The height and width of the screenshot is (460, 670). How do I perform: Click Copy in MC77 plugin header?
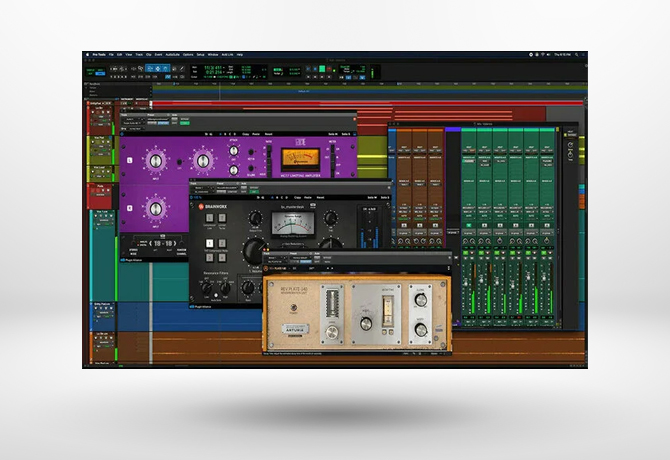coord(246,134)
